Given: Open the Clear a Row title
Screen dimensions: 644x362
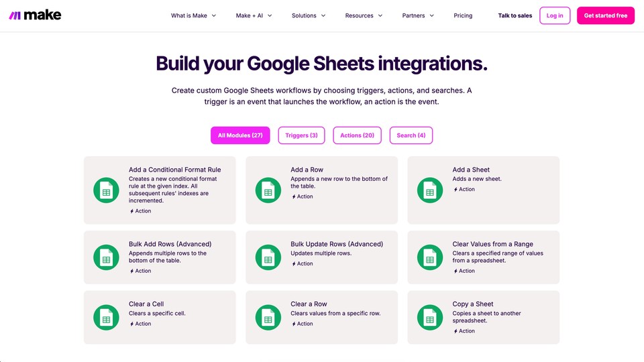Looking at the screenshot, I should [x=309, y=304].
